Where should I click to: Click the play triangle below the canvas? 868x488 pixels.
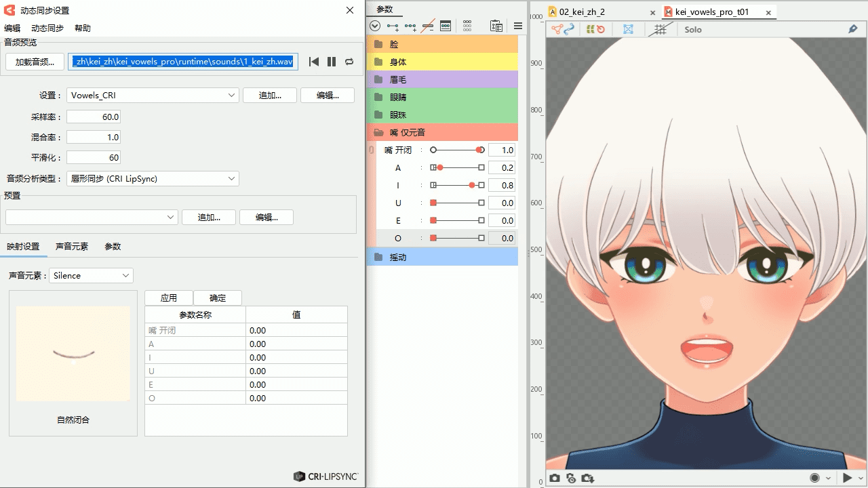(x=847, y=478)
